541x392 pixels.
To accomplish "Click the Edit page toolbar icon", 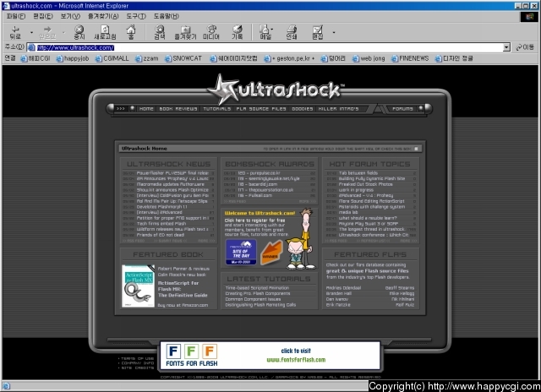I will click(x=318, y=32).
